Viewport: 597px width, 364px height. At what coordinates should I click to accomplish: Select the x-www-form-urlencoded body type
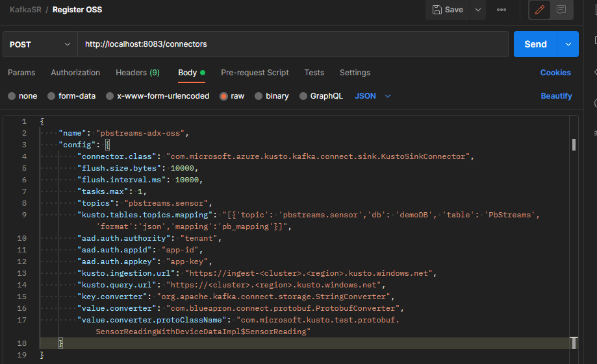(158, 96)
